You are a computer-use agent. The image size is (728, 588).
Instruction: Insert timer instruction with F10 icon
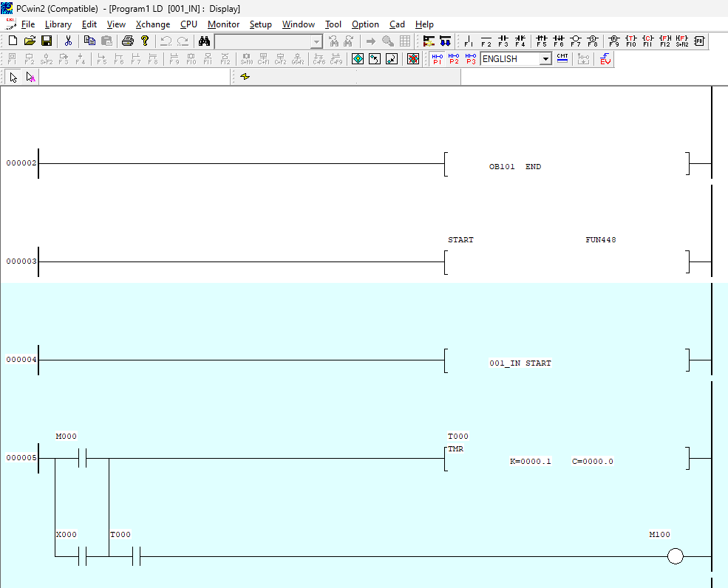pos(630,41)
